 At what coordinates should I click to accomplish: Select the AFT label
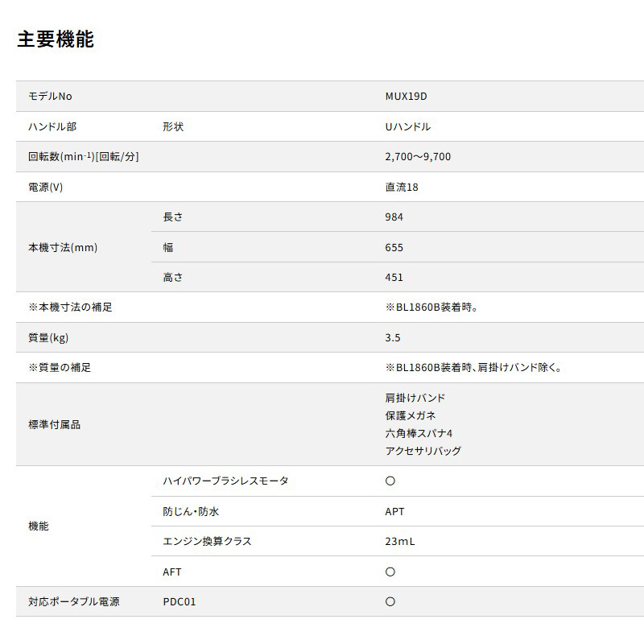[x=171, y=572]
